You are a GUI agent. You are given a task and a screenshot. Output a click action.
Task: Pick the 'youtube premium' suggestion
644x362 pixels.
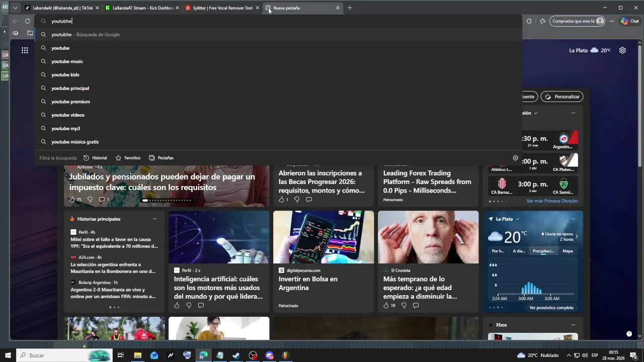278,102
